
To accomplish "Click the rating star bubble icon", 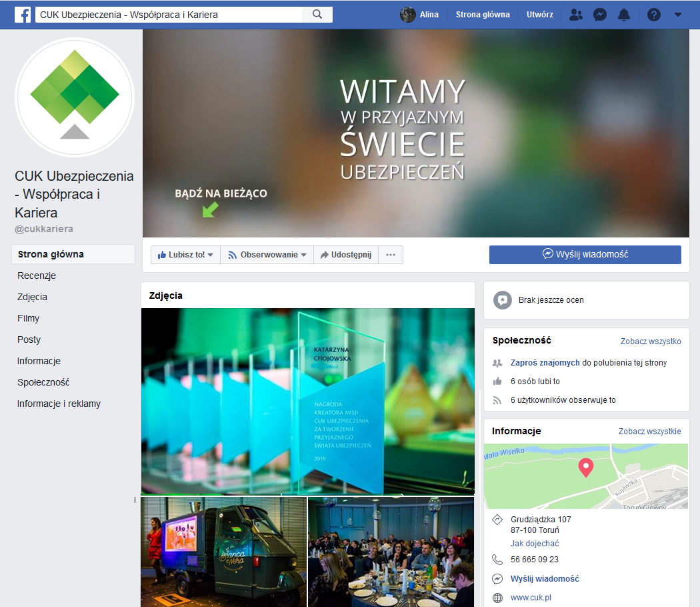I will pos(503,300).
